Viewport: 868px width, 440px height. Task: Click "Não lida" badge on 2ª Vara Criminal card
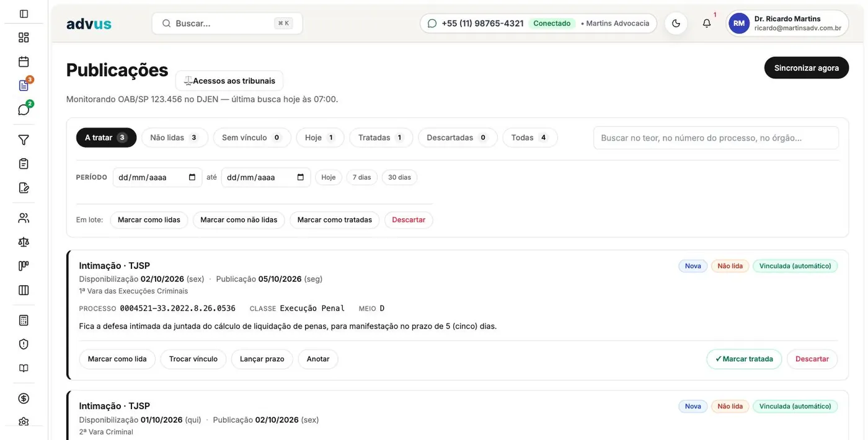[730, 407]
